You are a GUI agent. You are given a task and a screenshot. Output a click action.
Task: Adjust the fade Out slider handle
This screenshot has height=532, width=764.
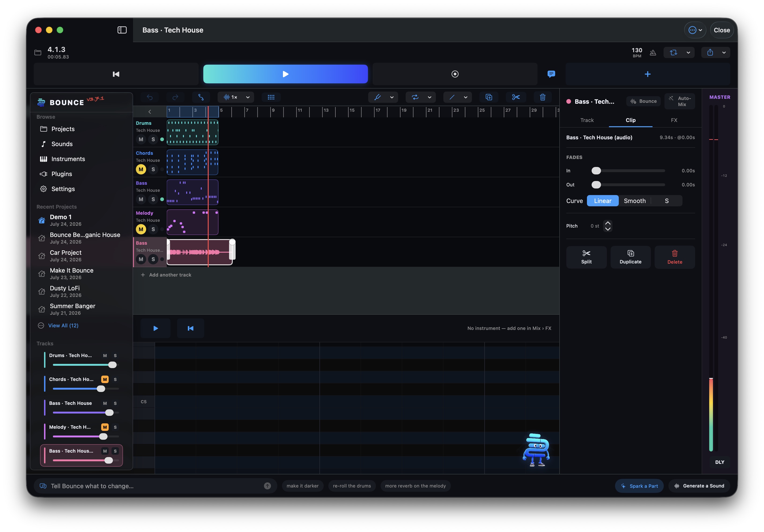click(x=596, y=185)
